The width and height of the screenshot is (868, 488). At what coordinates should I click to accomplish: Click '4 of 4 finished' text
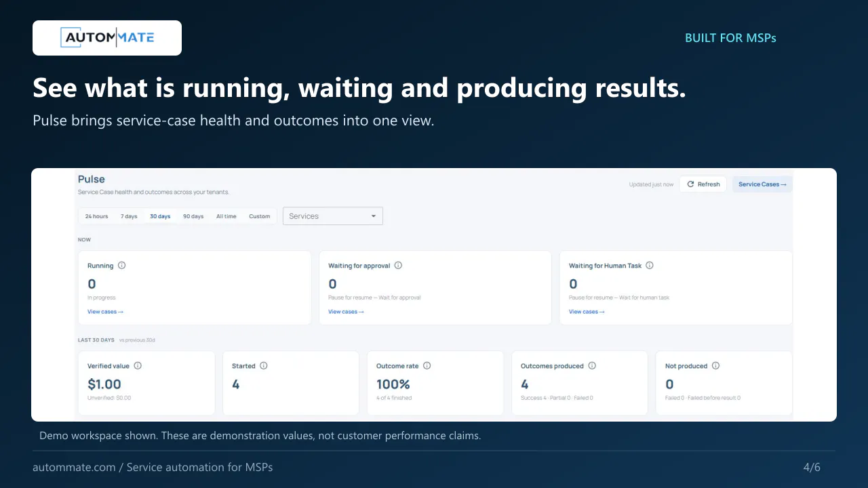[394, 398]
